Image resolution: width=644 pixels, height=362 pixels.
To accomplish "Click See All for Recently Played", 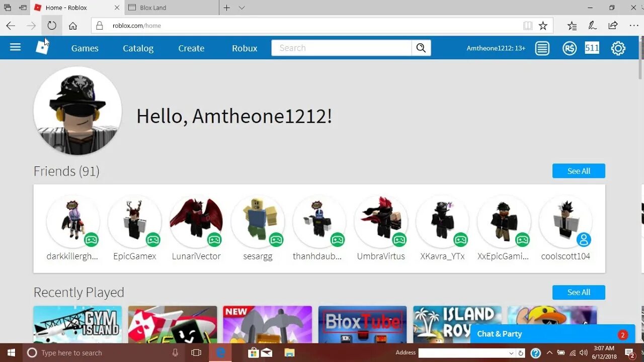I will [x=579, y=292].
